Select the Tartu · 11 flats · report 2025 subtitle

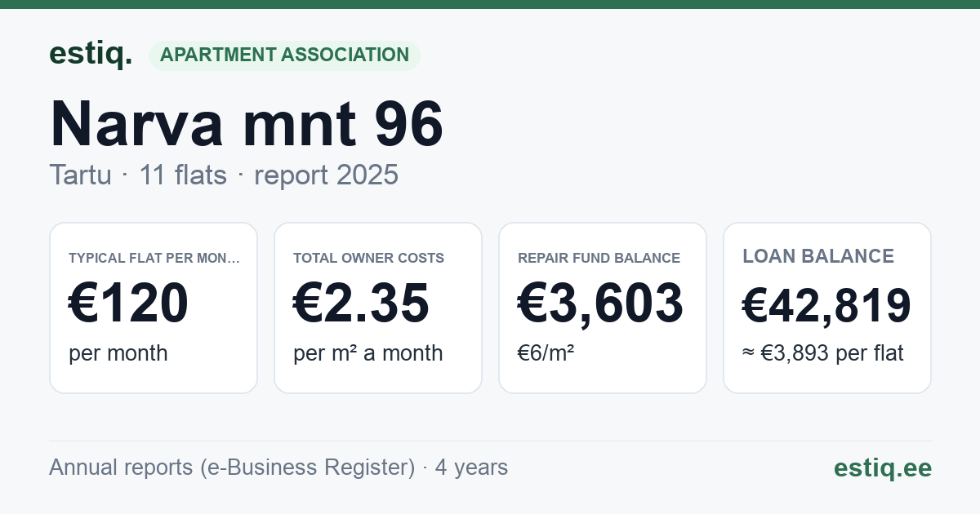coord(224,175)
